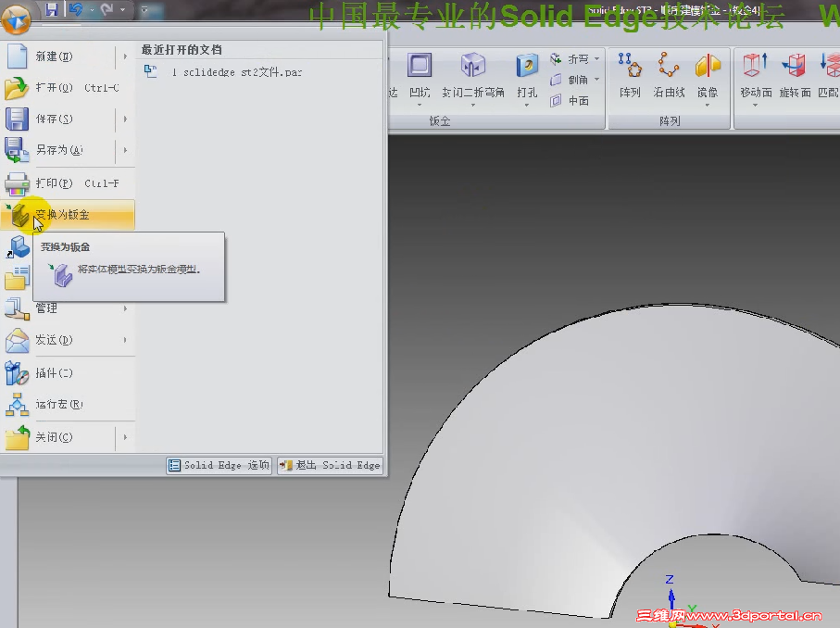Open the 移动面 dropdown arrow

756,105
